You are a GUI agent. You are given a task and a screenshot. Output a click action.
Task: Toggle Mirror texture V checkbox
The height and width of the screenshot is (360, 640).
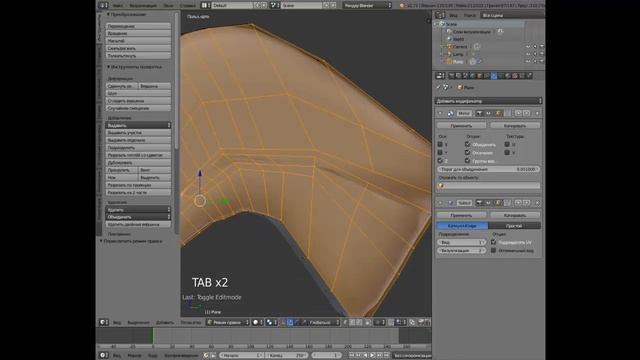click(507, 152)
